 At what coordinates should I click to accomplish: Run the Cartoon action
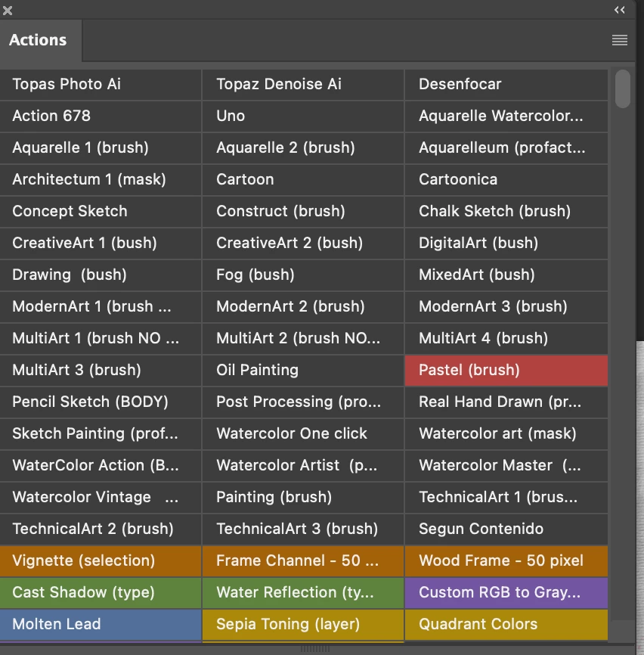click(303, 179)
